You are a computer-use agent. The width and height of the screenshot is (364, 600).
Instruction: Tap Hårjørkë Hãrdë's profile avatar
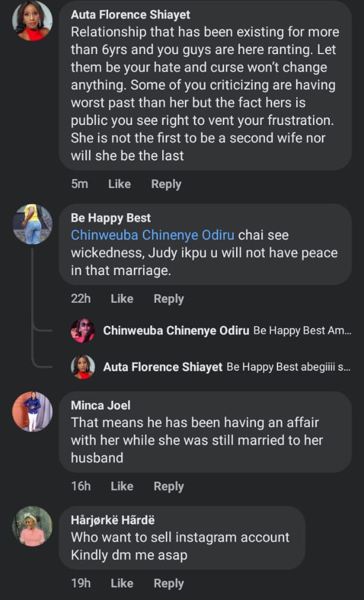[32, 526]
